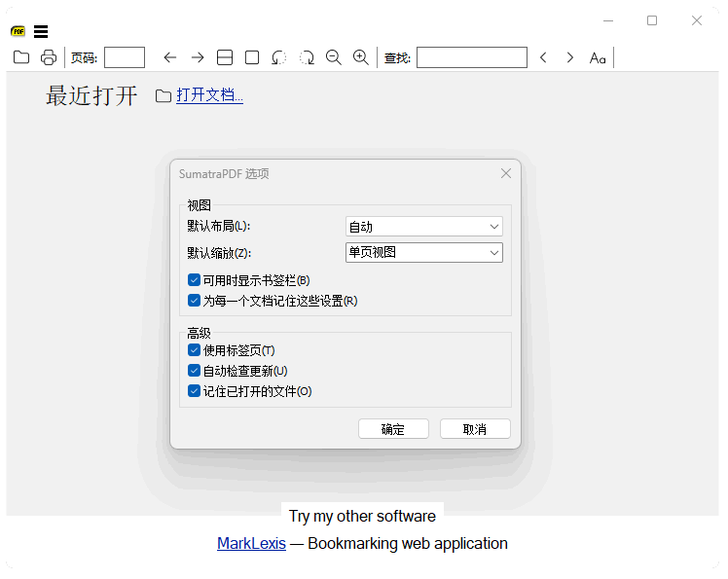This screenshot has height=579, width=728.
Task: Uncheck 可用时显示书签栏 checkbox
Action: coord(195,280)
